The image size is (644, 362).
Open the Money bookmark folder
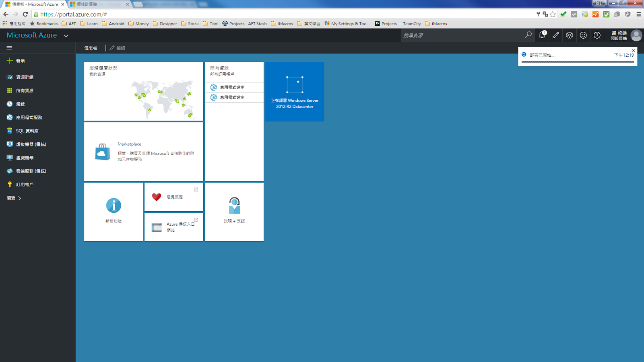[x=138, y=24]
